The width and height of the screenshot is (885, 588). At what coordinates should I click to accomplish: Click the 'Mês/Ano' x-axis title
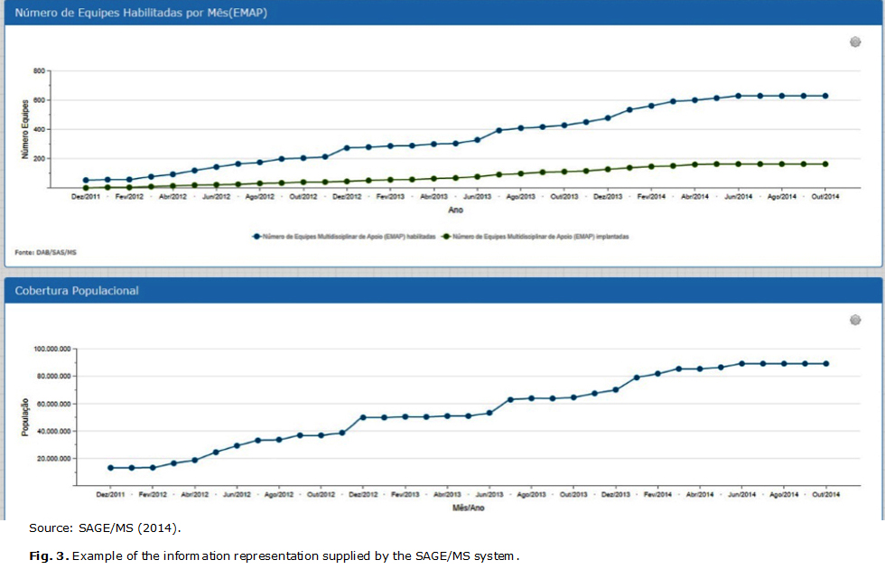pyautogui.click(x=467, y=508)
